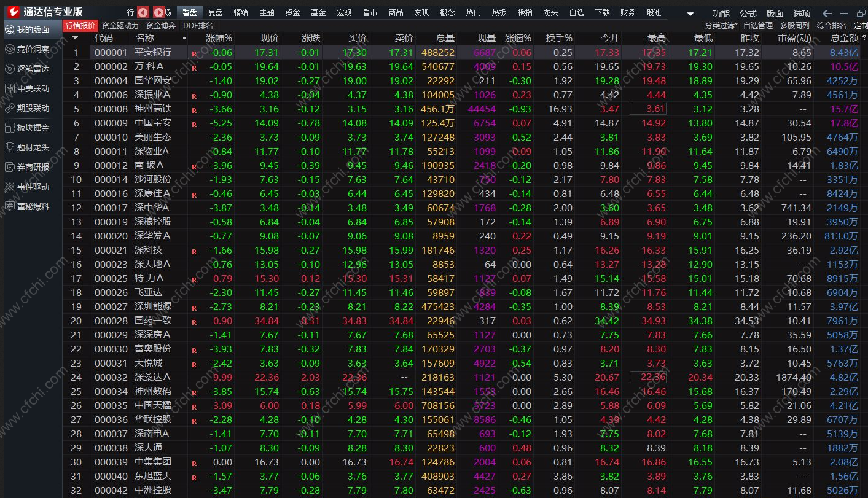The height and width of the screenshot is (498, 868).
Task: Click the R marker in 中集集团 row
Action: pos(194,464)
